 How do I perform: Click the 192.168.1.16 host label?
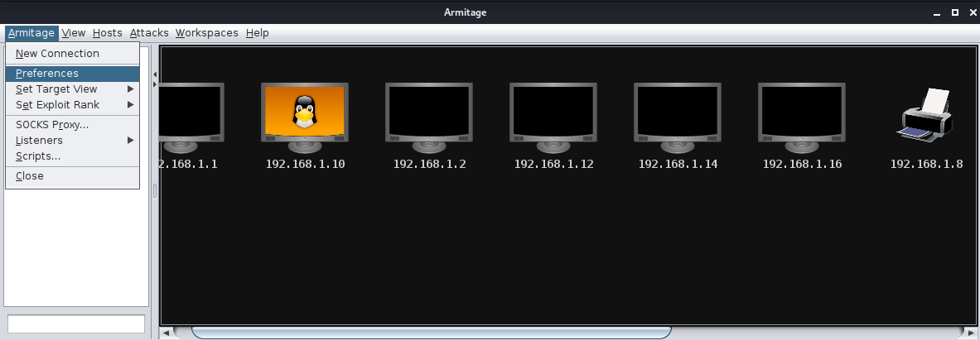pos(802,164)
